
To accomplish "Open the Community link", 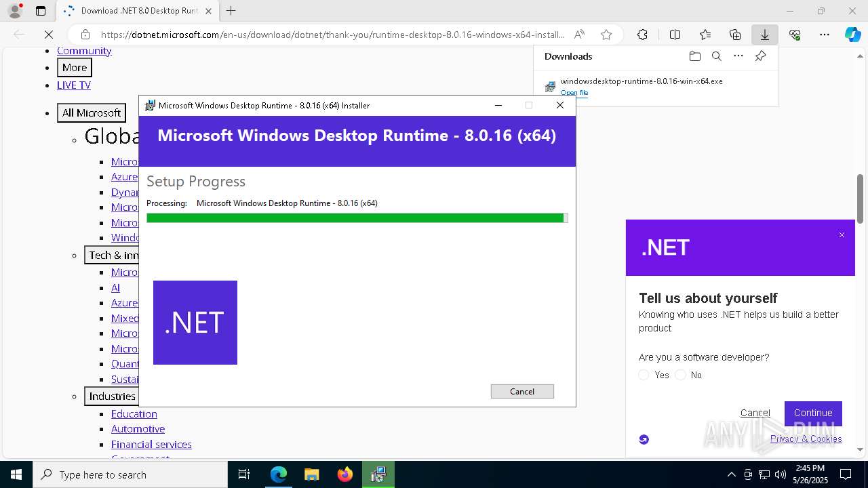I will [x=84, y=51].
